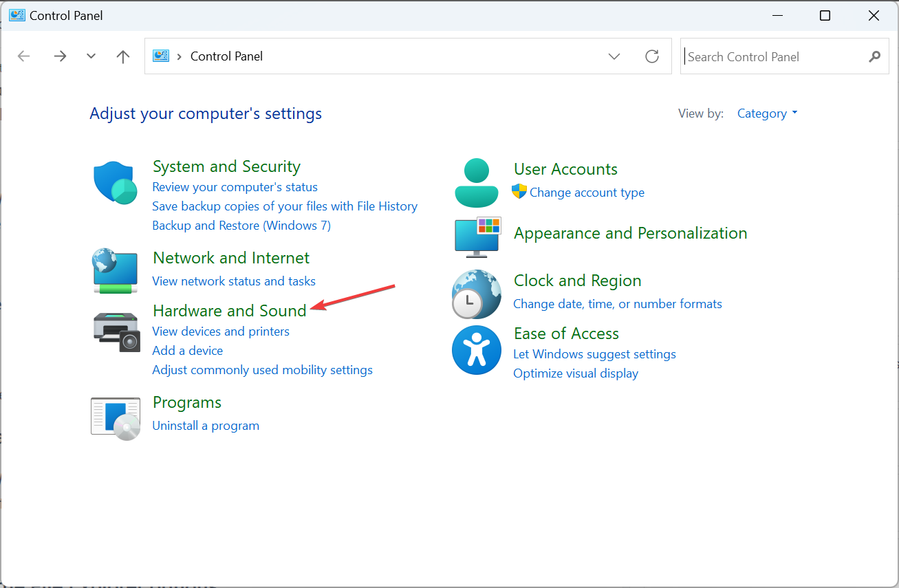Open System and Security category
The height and width of the screenshot is (588, 899).
click(226, 166)
